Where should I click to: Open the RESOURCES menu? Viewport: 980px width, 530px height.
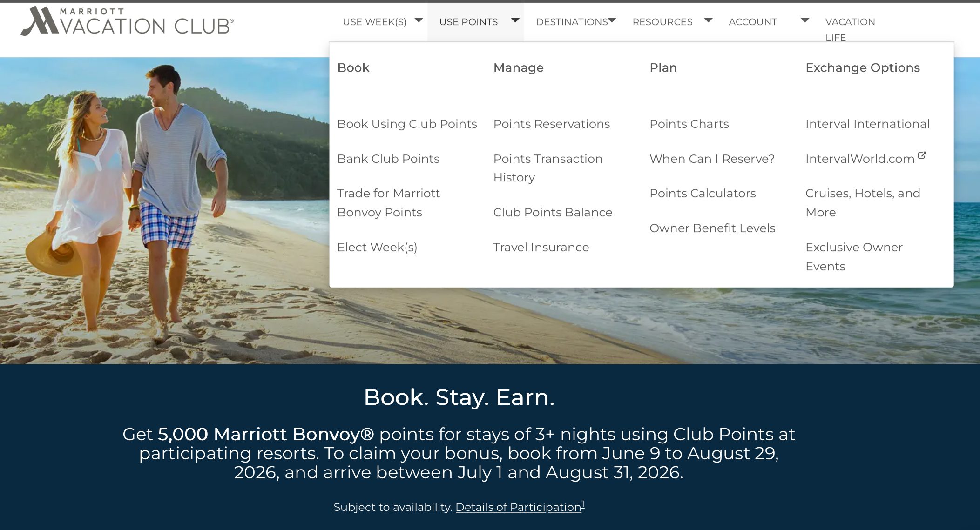point(662,22)
